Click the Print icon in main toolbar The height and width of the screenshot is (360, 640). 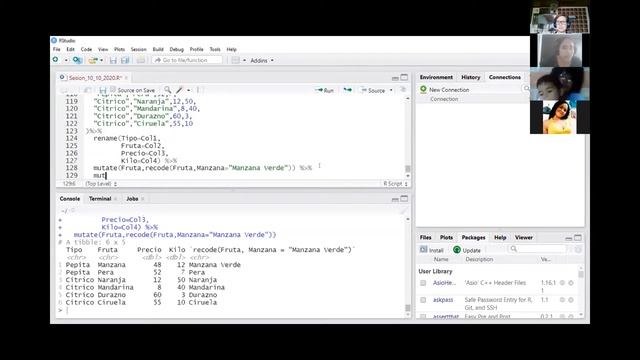[141, 60]
